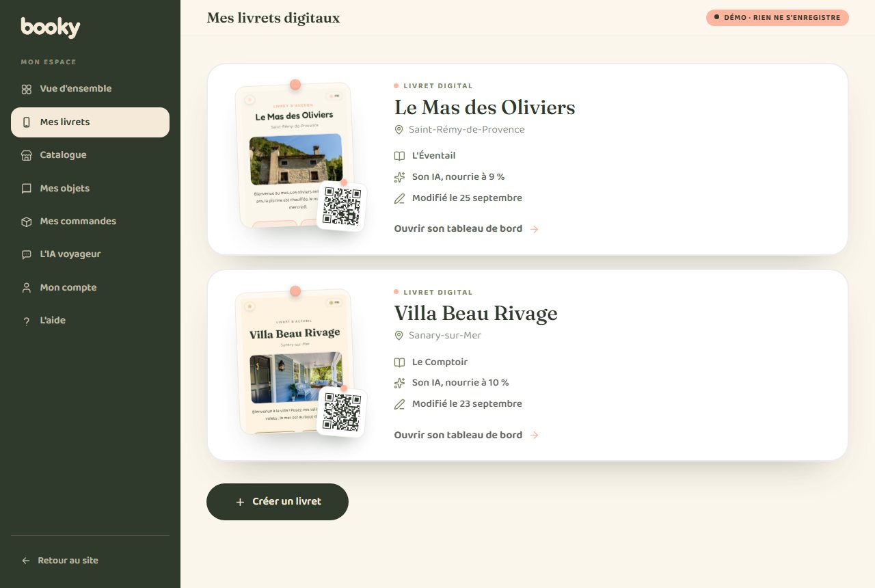This screenshot has height=588, width=875.
Task: Click the Mes objets icon
Action: pyautogui.click(x=27, y=189)
